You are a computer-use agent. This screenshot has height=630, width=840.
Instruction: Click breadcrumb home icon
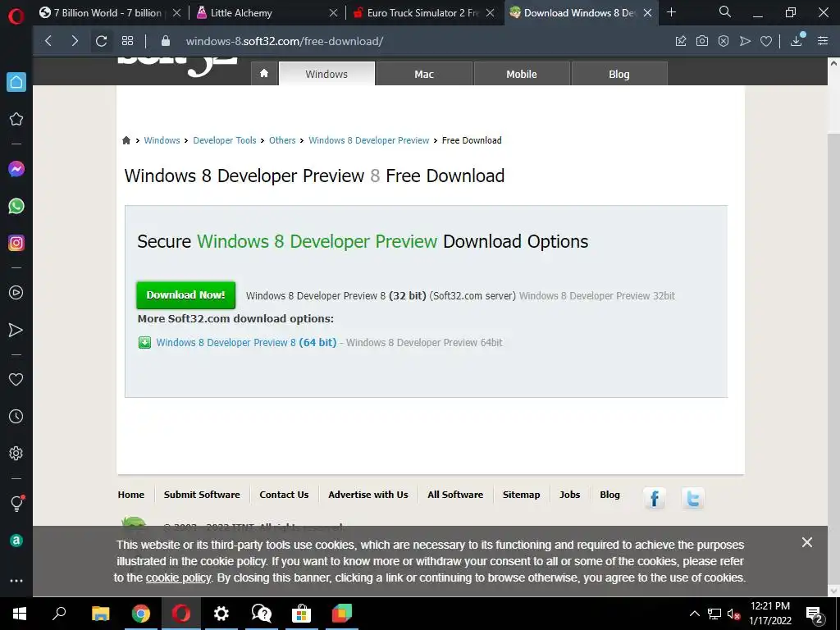(x=126, y=140)
